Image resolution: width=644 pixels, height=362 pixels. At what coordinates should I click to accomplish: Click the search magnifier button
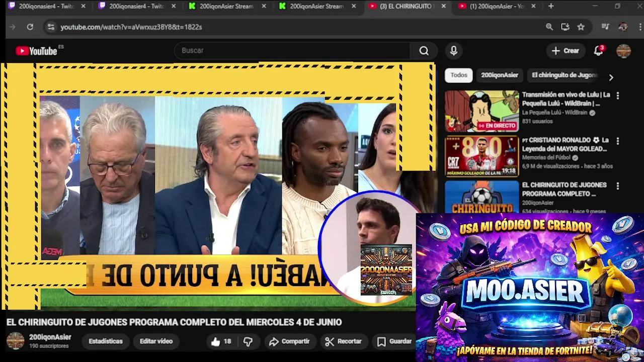tap(424, 50)
